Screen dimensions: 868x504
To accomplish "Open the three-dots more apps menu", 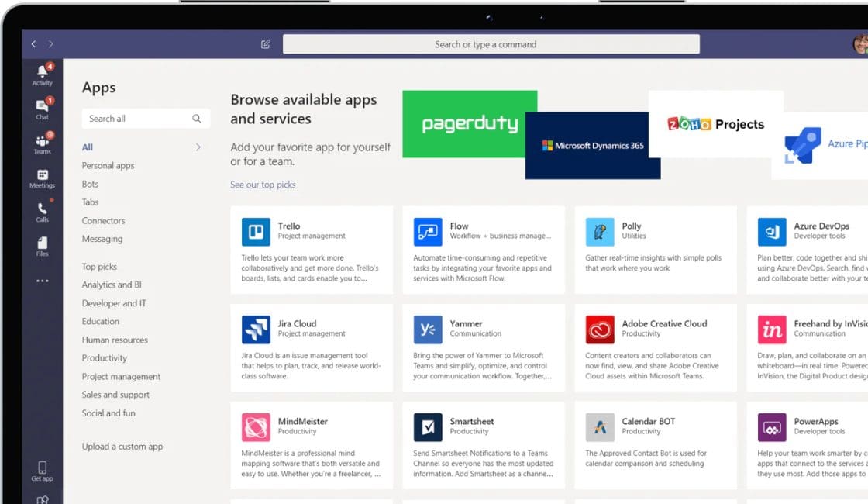I will tap(42, 281).
